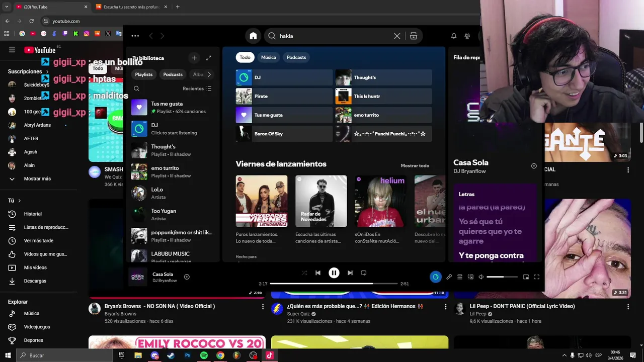Image resolution: width=644 pixels, height=362 pixels.
Task: Open Spotify from Windows taskbar
Action: point(204,355)
